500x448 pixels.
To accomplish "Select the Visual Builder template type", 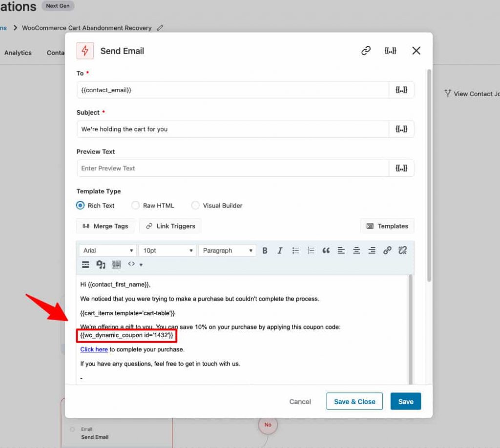I will click(195, 205).
